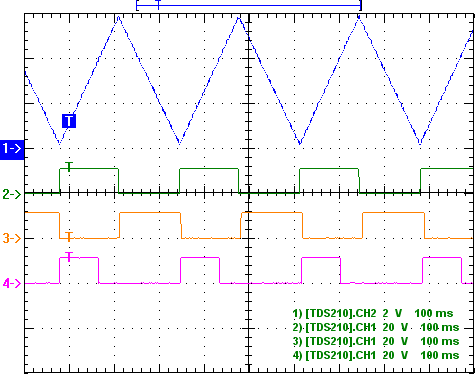This screenshot has width=475, height=374.
Task: Click the green T trigger marker
Action: 69,167
